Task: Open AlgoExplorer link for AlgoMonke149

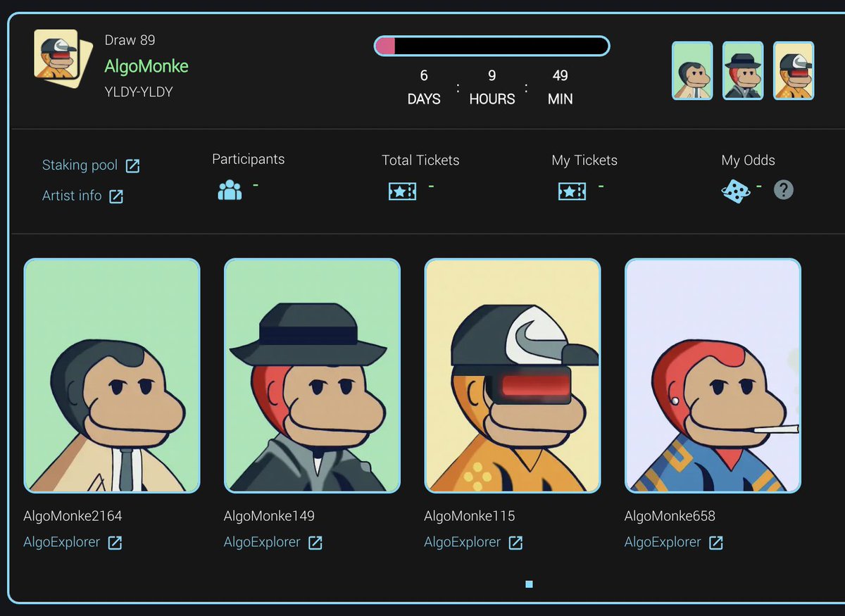Action: 262,542
